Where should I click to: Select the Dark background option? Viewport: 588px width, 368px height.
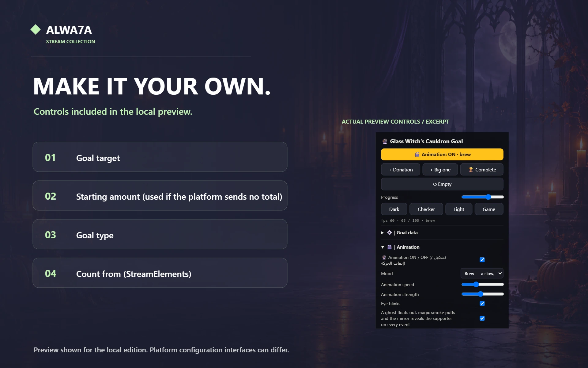[394, 209]
